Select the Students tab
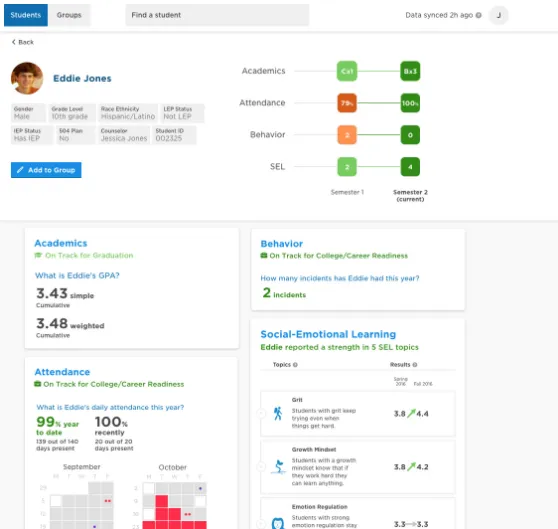The image size is (558, 529). tap(26, 15)
